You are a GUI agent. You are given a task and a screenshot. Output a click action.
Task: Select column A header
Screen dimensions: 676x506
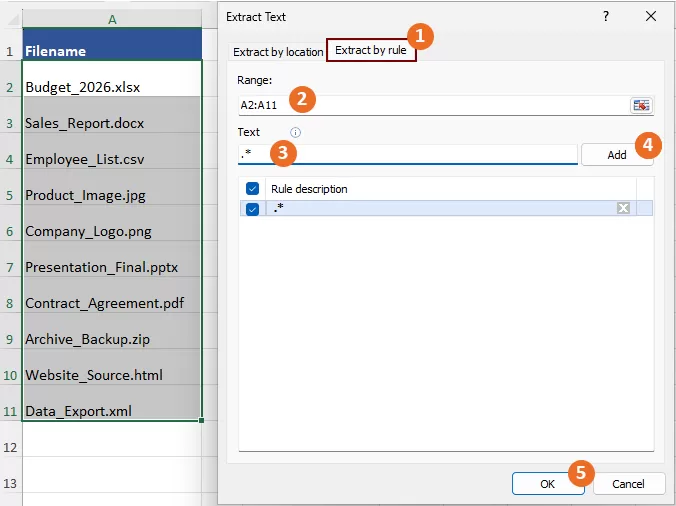coord(112,19)
